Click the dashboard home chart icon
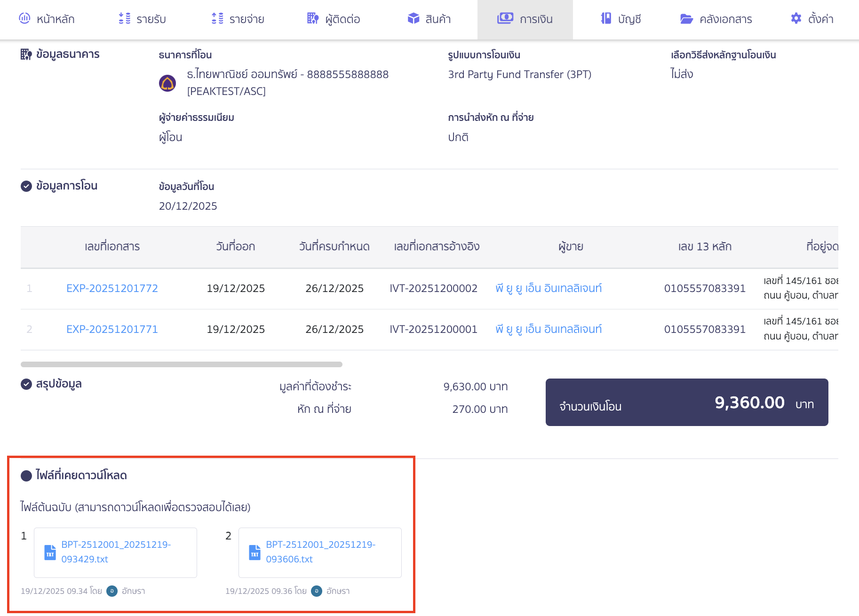Screen dimensions: 859x616 (24, 19)
